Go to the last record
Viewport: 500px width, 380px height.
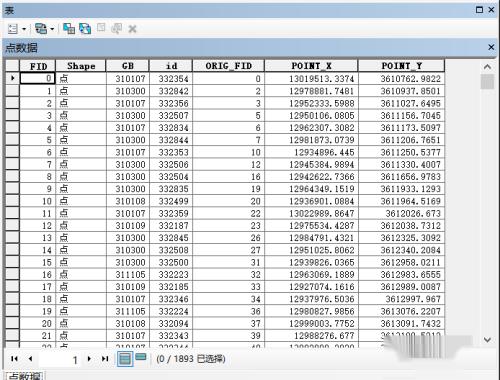(x=105, y=359)
